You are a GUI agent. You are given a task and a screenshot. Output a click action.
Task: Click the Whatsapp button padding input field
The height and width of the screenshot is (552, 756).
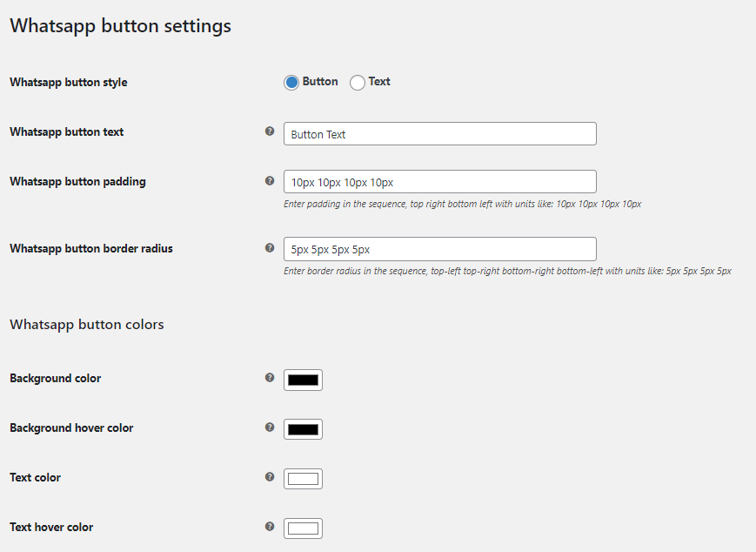pos(439,182)
